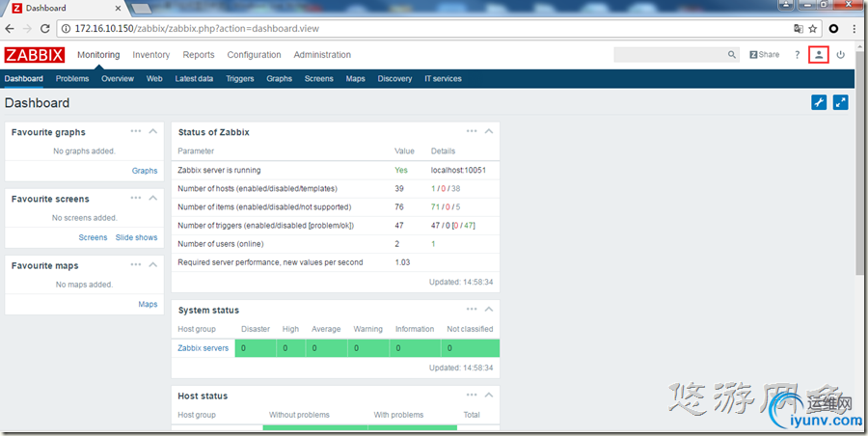Image resolution: width=868 pixels, height=436 pixels.
Task: Toggle fullscreen dashboard mode
Action: (x=840, y=102)
